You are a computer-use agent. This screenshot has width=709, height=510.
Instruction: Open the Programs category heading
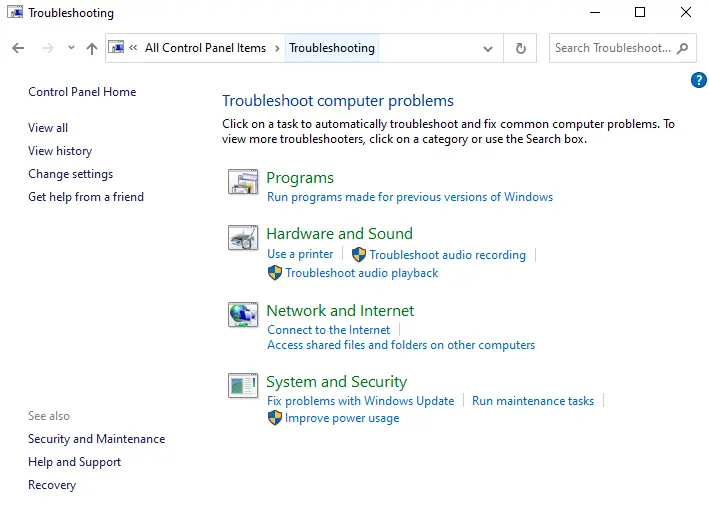point(300,178)
